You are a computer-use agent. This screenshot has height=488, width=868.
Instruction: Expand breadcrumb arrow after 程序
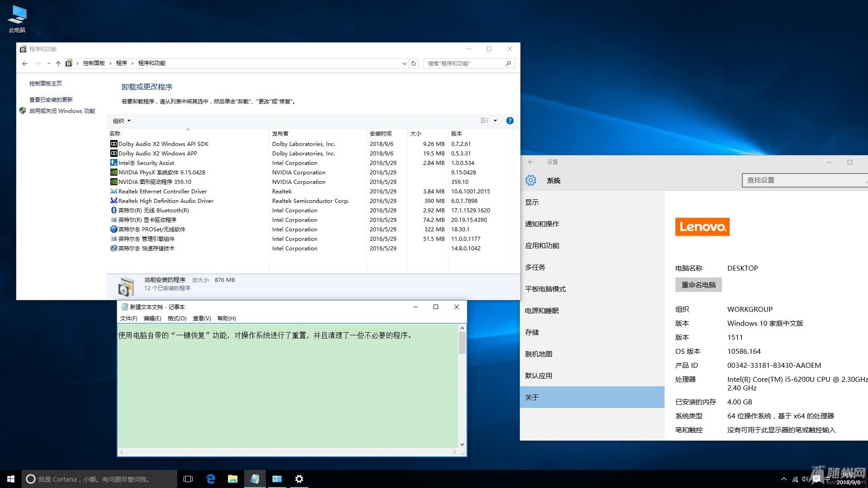[x=132, y=63]
